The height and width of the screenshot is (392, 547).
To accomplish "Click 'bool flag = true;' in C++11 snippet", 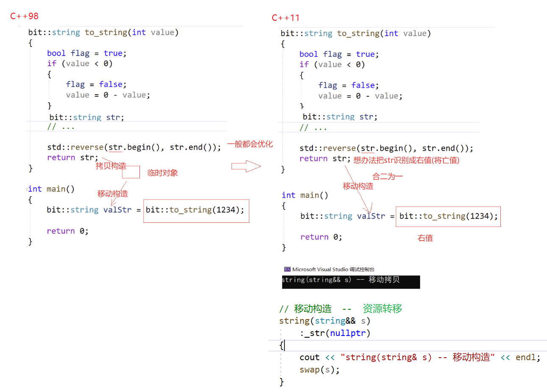I will [339, 54].
